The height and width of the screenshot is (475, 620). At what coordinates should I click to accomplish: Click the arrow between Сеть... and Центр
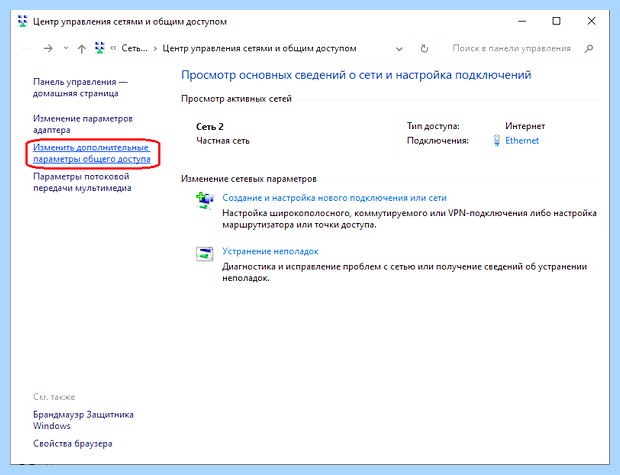(155, 49)
